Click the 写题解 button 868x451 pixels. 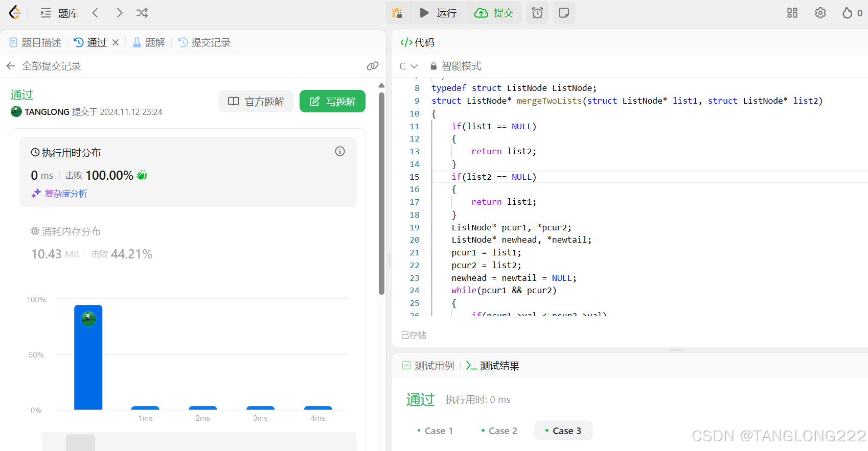click(332, 101)
